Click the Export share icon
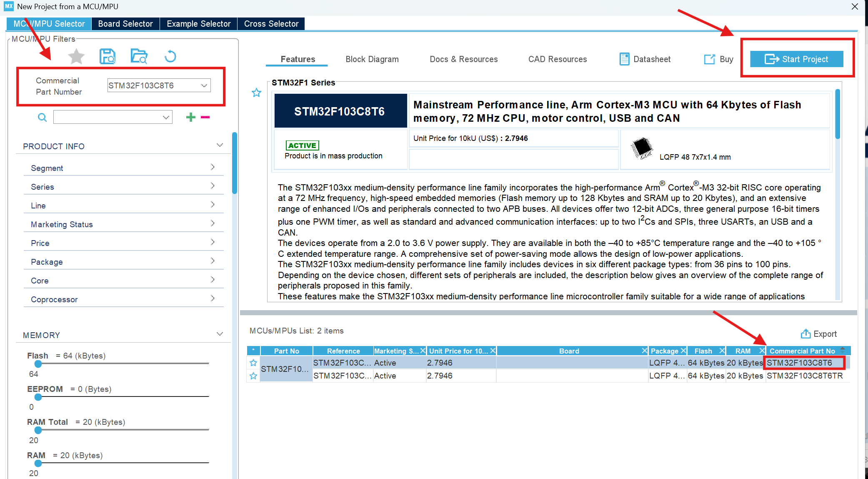Viewport: 868px width, 479px height. coord(805,334)
